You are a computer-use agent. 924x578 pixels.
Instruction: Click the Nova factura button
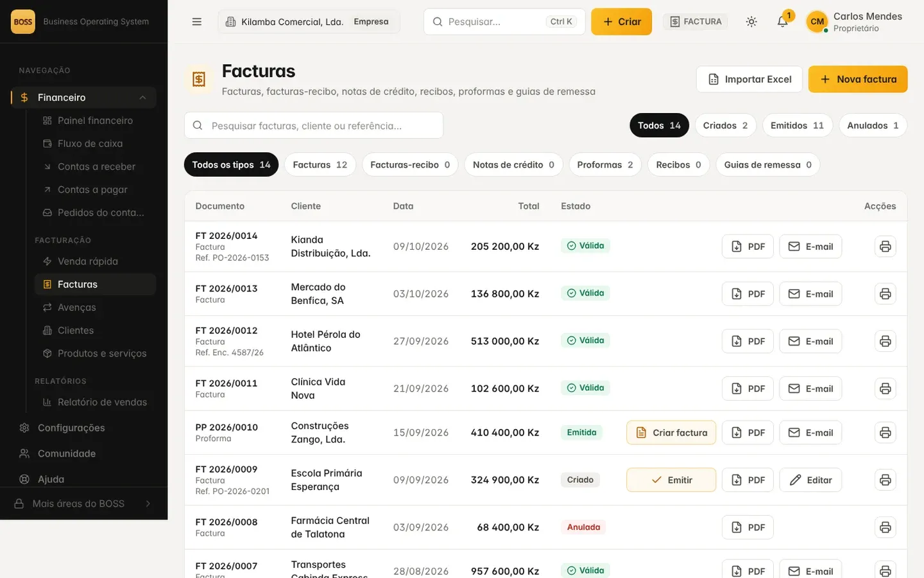[x=858, y=79]
